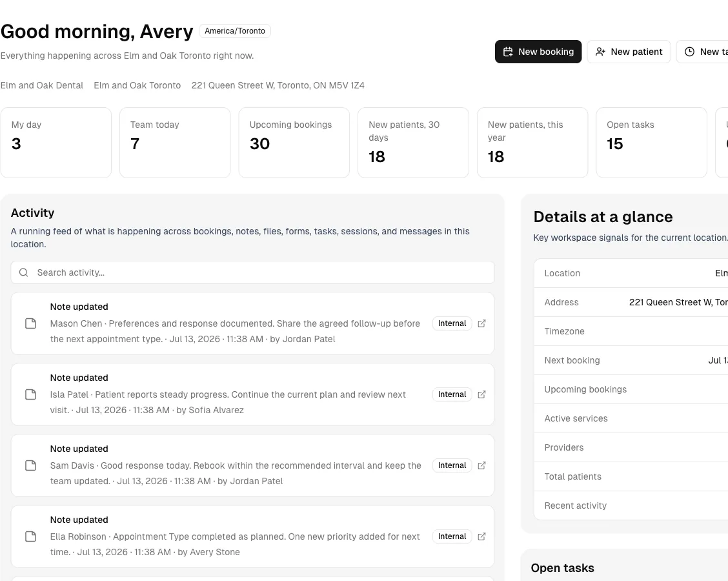Click Timezone row in Details at a glance
The width and height of the screenshot is (728, 581).
[631, 331]
